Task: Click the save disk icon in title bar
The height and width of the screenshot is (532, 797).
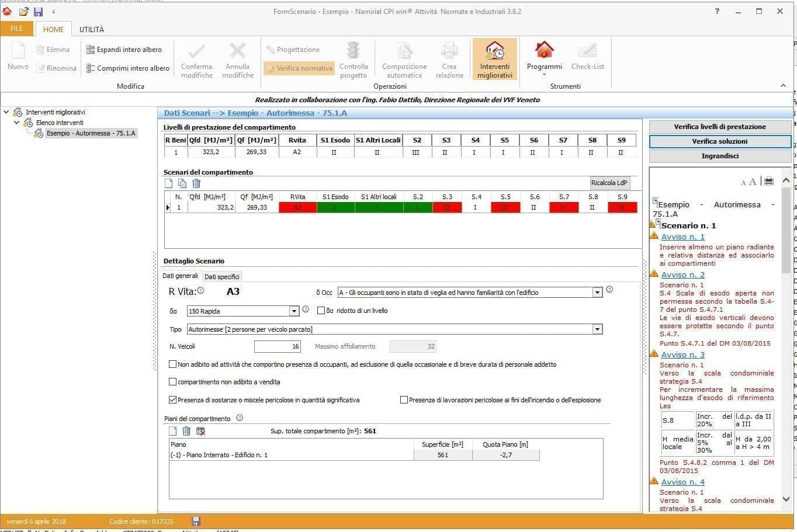Action: (38, 12)
